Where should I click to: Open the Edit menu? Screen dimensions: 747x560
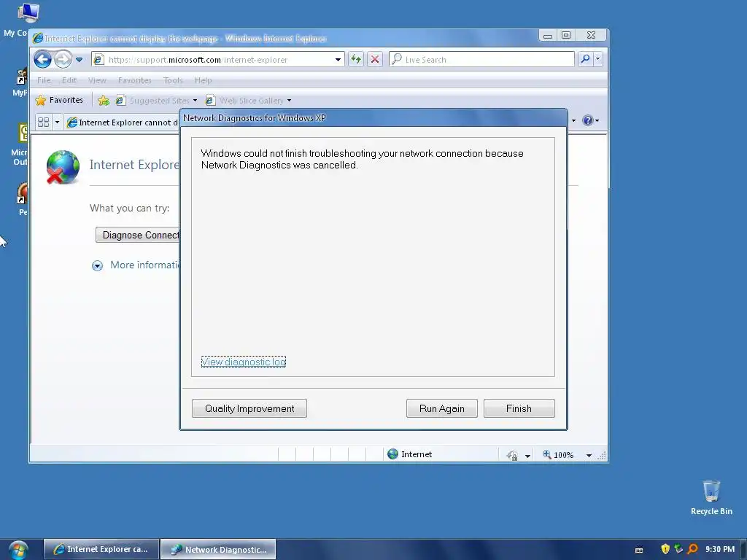click(x=69, y=80)
